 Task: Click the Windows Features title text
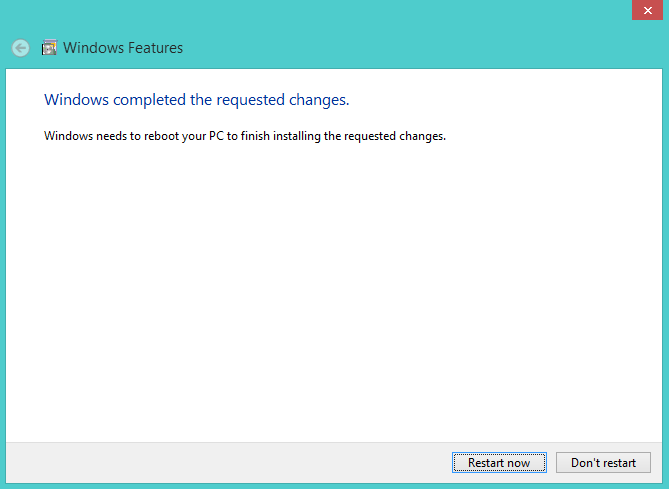[123, 48]
